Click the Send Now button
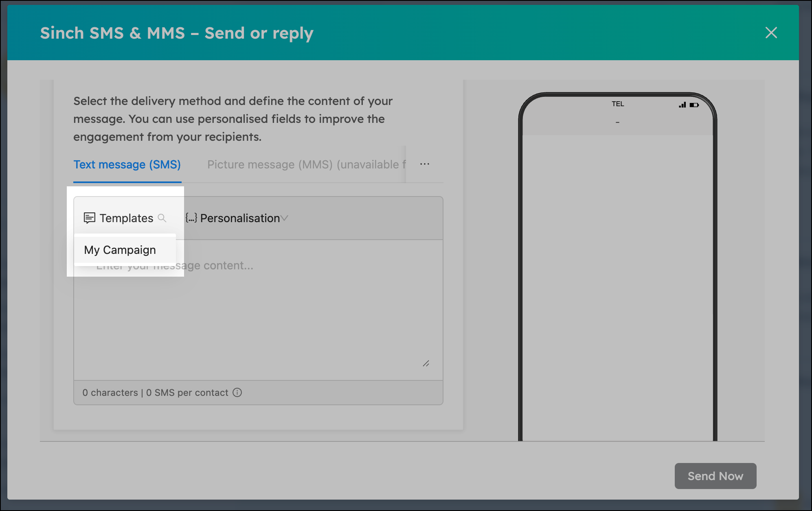Viewport: 812px width, 511px height. click(715, 476)
